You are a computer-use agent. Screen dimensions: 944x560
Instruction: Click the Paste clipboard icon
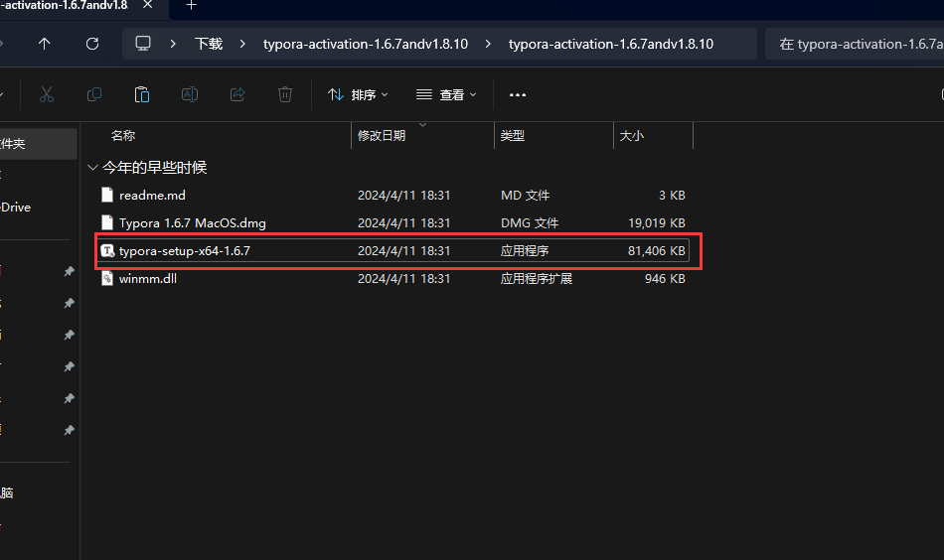141,94
